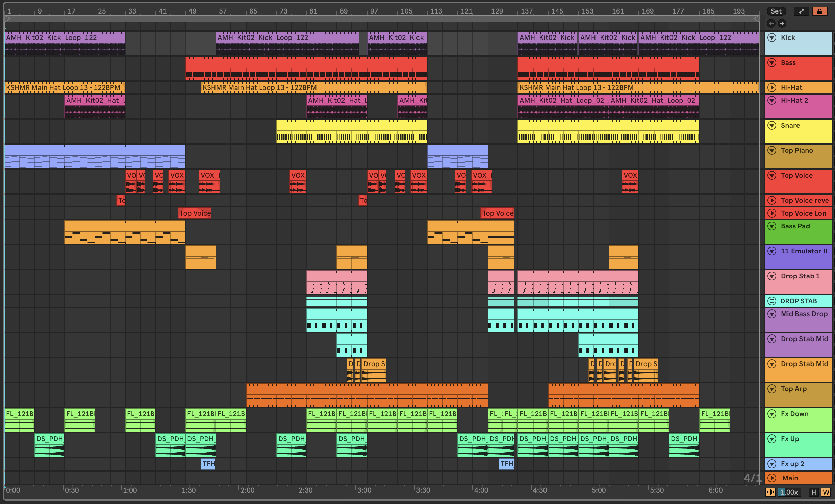Click bar 113 on the beat-time ruler
Viewport: 835px width, 504px height.
coord(436,11)
